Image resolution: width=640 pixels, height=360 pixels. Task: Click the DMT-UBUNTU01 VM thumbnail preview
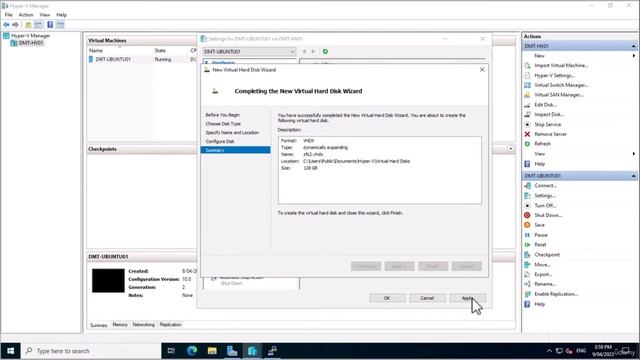tap(108, 280)
